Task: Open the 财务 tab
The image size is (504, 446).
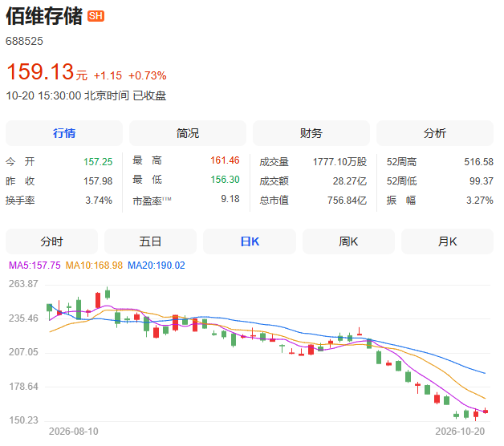Action: (311, 133)
